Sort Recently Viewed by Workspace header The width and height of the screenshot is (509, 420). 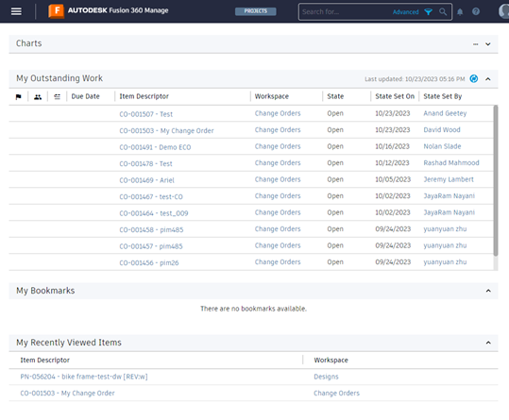pyautogui.click(x=331, y=360)
